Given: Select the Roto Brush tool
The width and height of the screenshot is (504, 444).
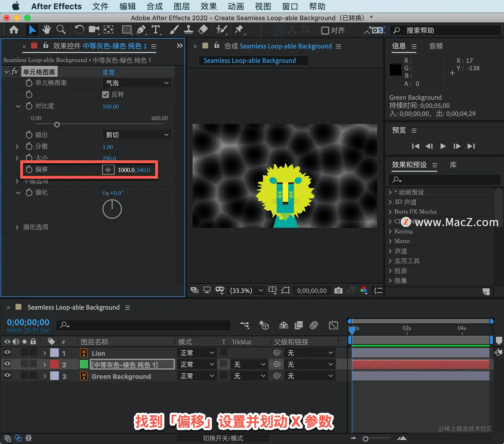Looking at the screenshot, I should (221, 30).
